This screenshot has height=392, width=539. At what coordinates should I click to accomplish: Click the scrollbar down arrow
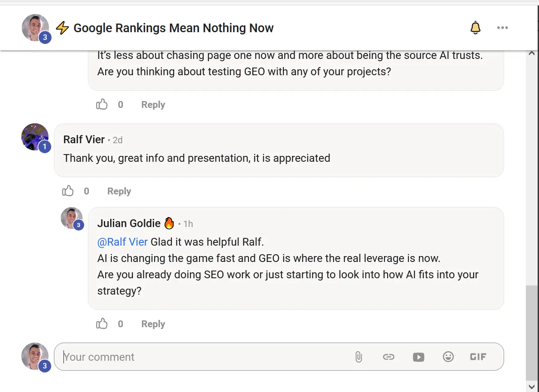click(x=531, y=386)
